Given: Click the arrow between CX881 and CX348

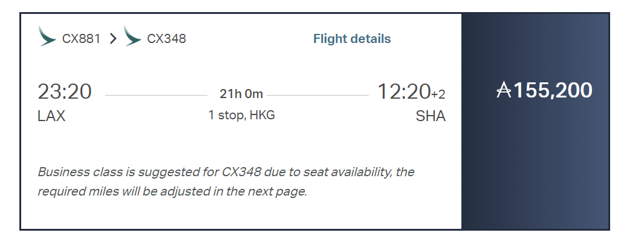Looking at the screenshot, I should pos(112,39).
